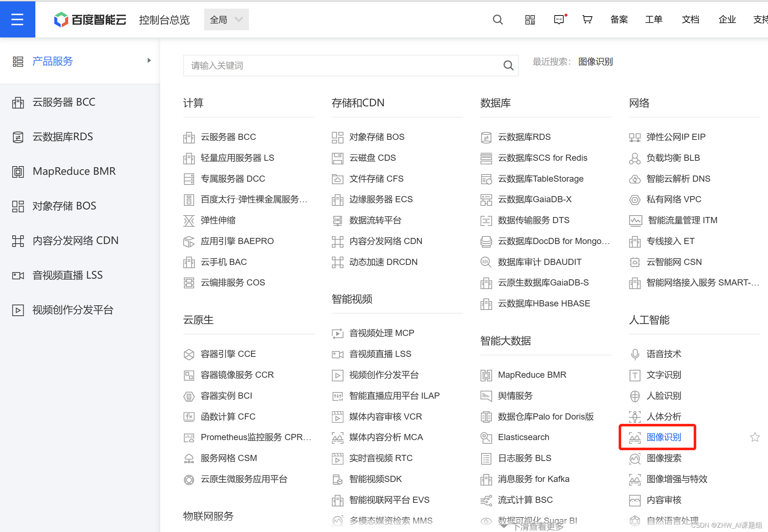Expand the 产品服务 arrow
Viewport: 768px width, 532px height.
149,61
